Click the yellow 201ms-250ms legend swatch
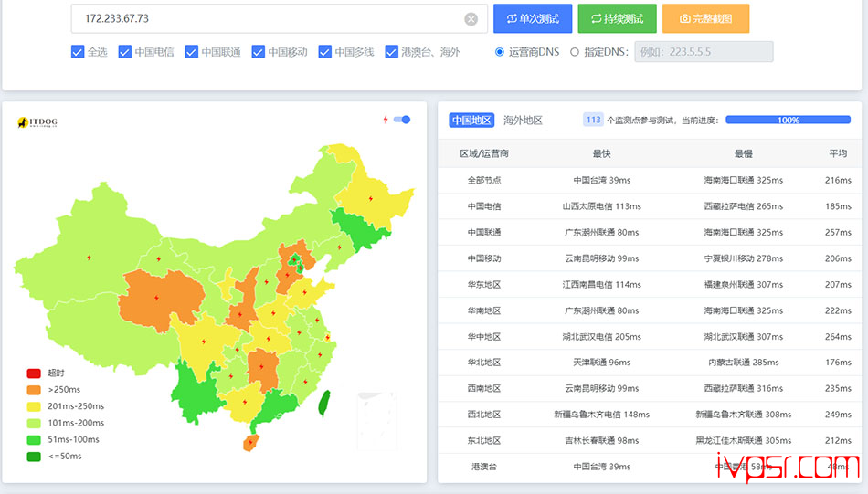Viewport: 868px width, 494px height. pos(34,406)
